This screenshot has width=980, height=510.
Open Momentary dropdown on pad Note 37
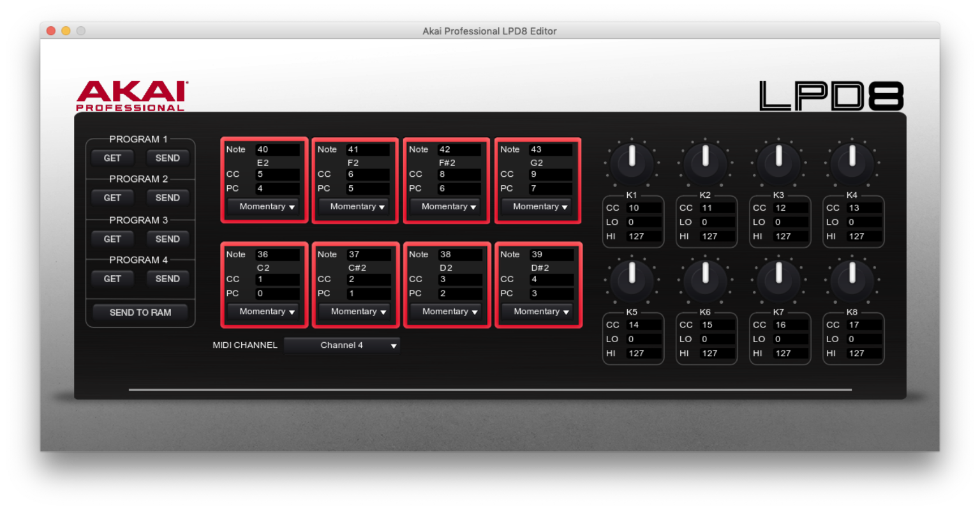tap(355, 311)
